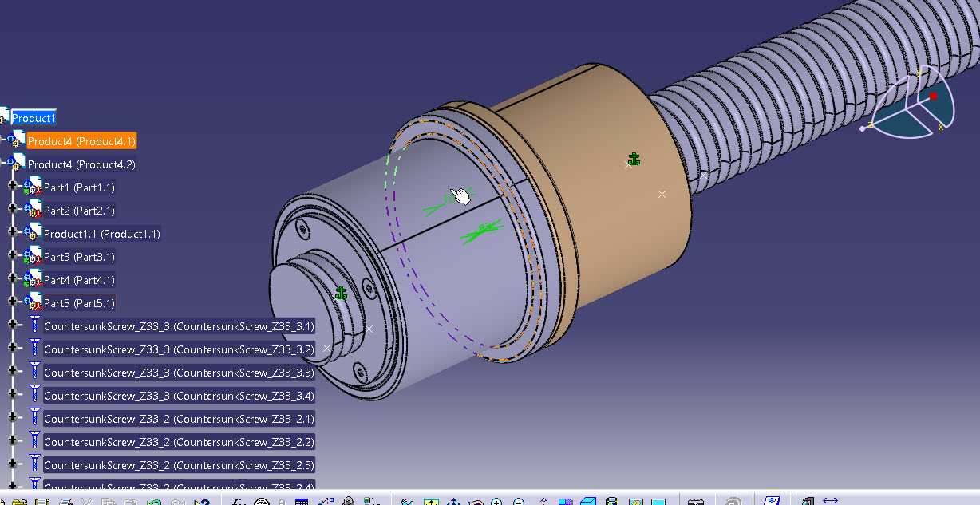Select the green coincidence constraint under the hand cursor
Viewport: 980px width, 505px height.
(448, 200)
